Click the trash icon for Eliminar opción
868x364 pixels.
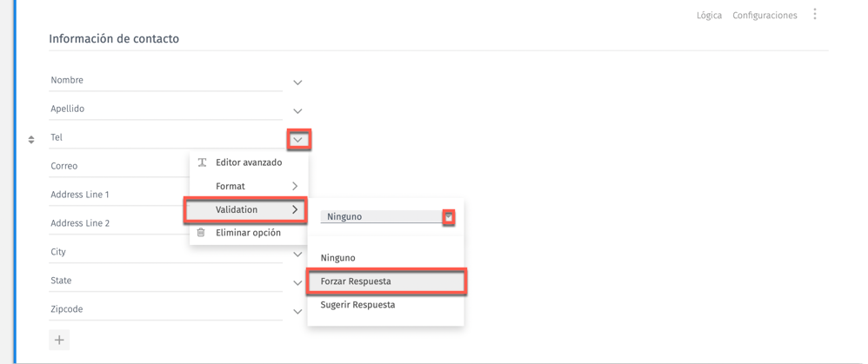click(201, 233)
